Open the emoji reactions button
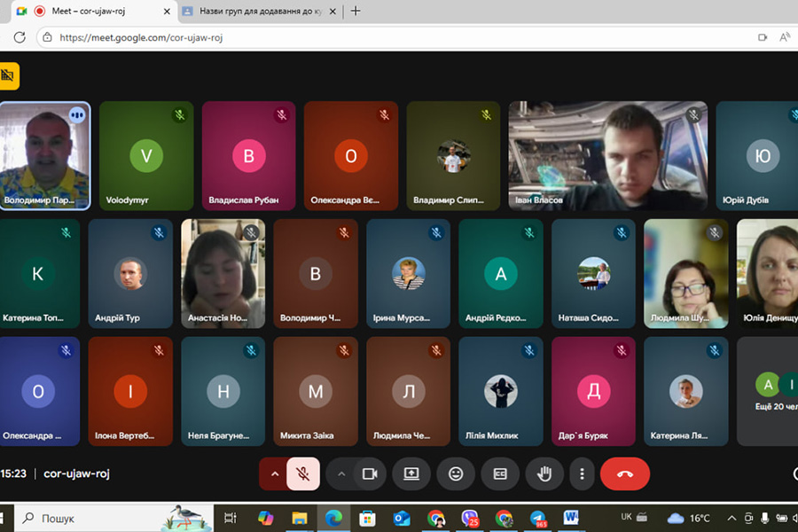The width and height of the screenshot is (798, 532). (x=456, y=474)
